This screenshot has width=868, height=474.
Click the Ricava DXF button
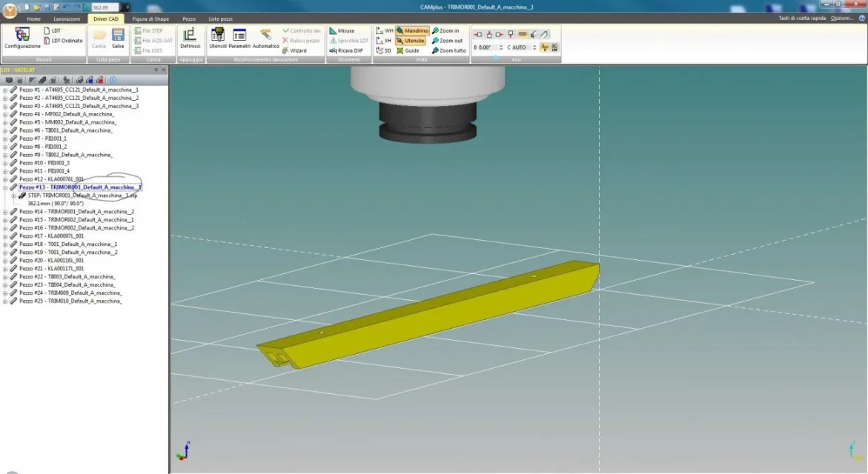tap(346, 50)
